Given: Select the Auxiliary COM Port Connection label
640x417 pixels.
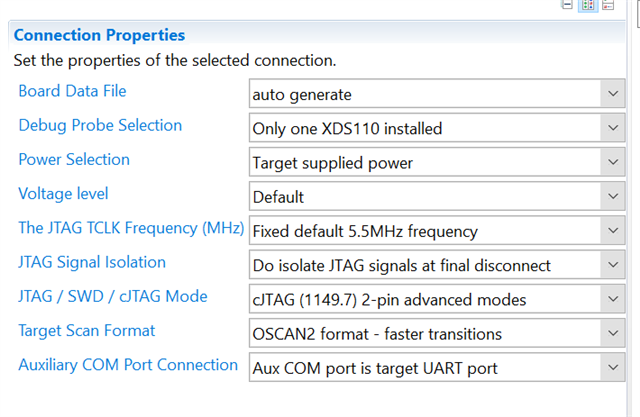Looking at the screenshot, I should (128, 365).
